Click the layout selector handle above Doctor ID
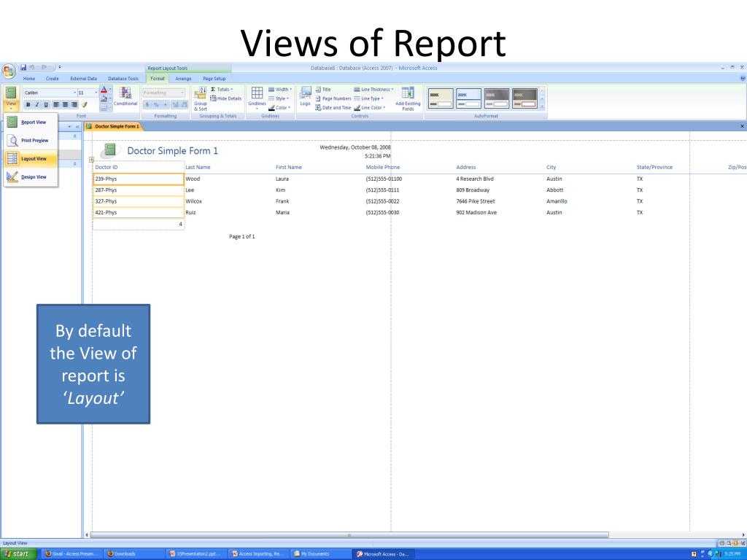Screen dimensions: 747x560 pyautogui.click(x=91, y=160)
